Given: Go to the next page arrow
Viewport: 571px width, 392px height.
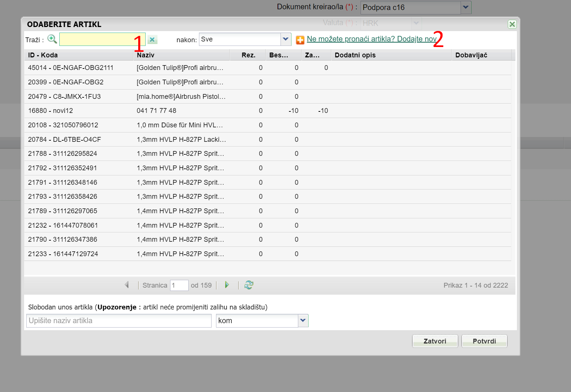Looking at the screenshot, I should pyautogui.click(x=227, y=285).
